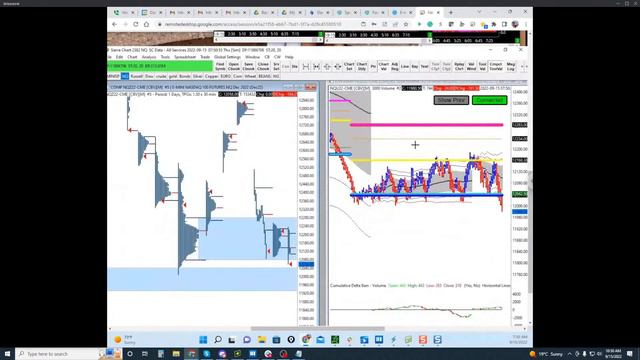640x360 pixels.
Task: Switch to the Wheat chart tab
Action: 250,76
